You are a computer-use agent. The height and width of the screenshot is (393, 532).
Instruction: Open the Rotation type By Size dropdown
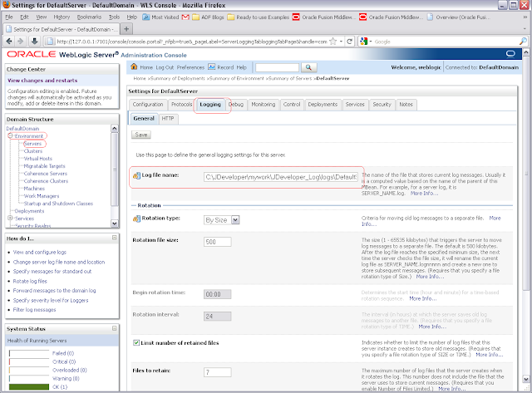click(222, 220)
